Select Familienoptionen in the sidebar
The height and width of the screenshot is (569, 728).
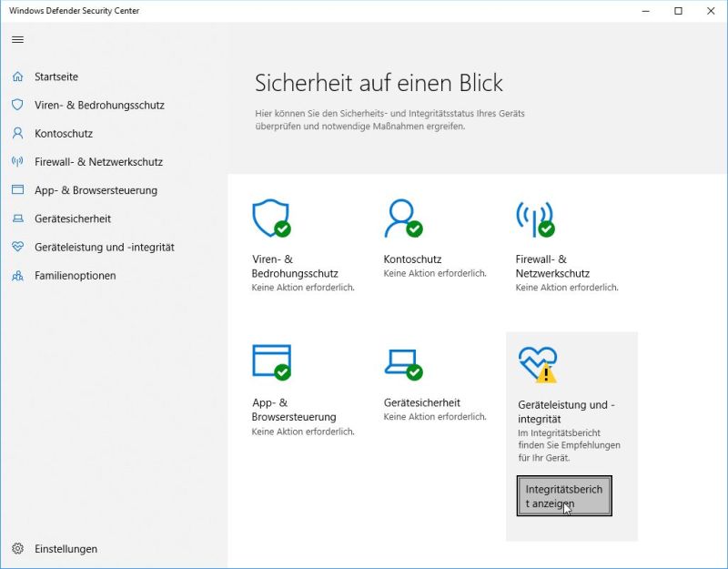[x=76, y=276]
